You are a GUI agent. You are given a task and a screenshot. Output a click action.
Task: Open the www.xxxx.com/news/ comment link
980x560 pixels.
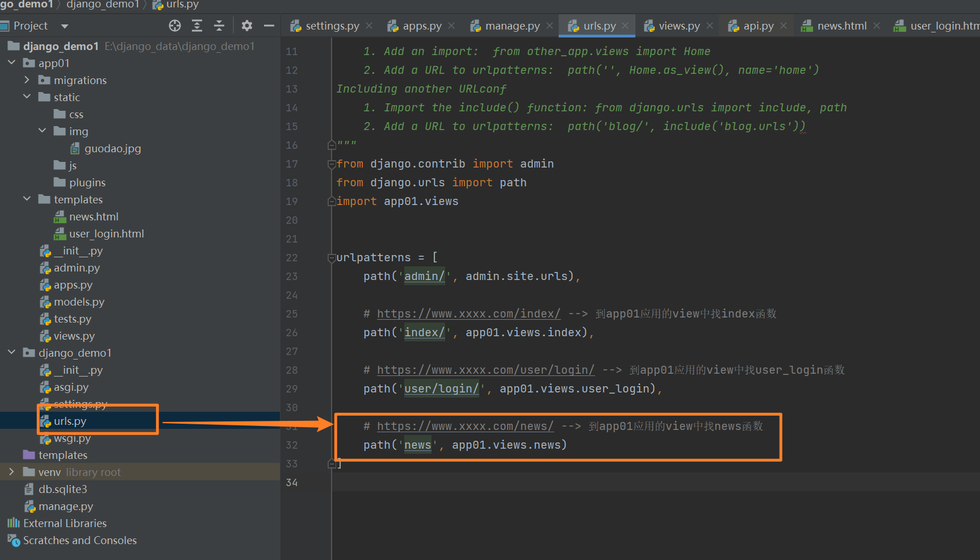click(465, 426)
